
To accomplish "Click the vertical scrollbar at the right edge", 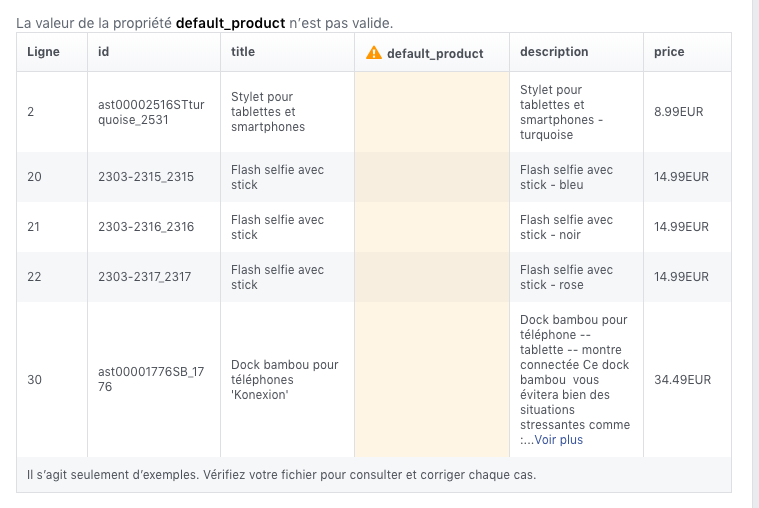I will (756, 254).
